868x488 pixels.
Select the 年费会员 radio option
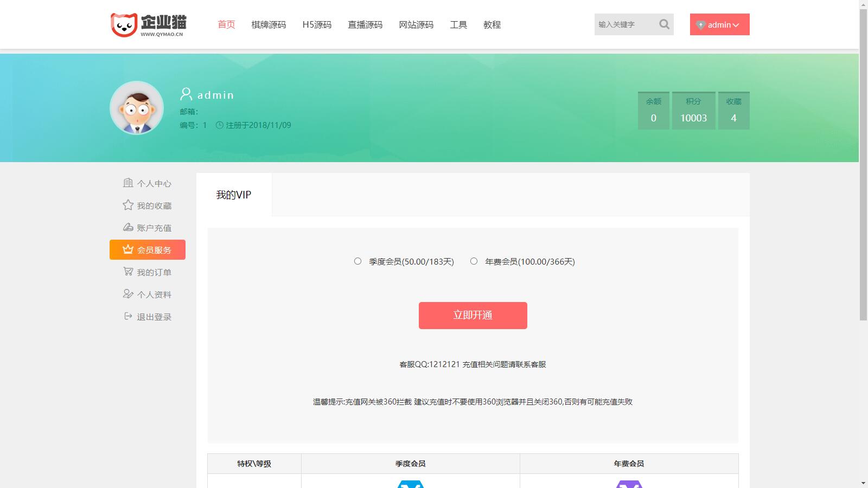click(x=474, y=261)
